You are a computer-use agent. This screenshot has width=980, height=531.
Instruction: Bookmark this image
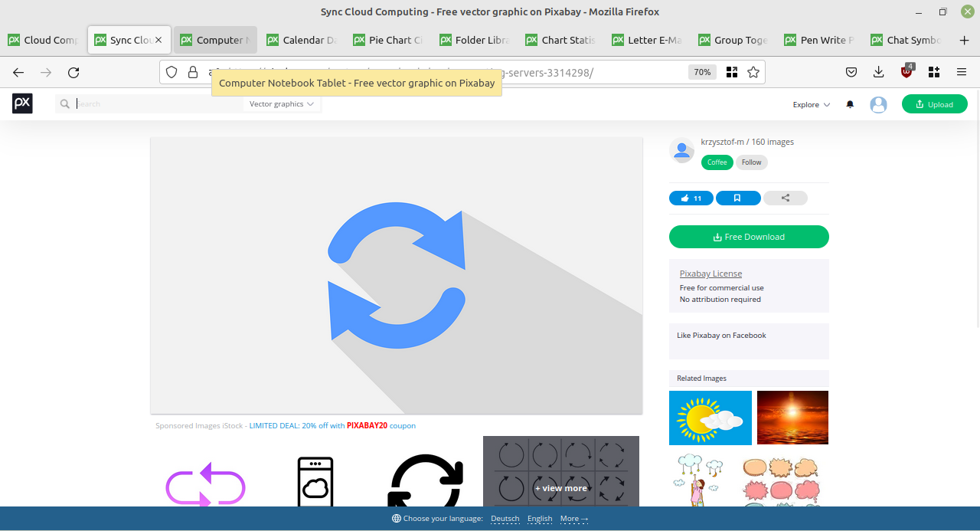click(x=738, y=198)
